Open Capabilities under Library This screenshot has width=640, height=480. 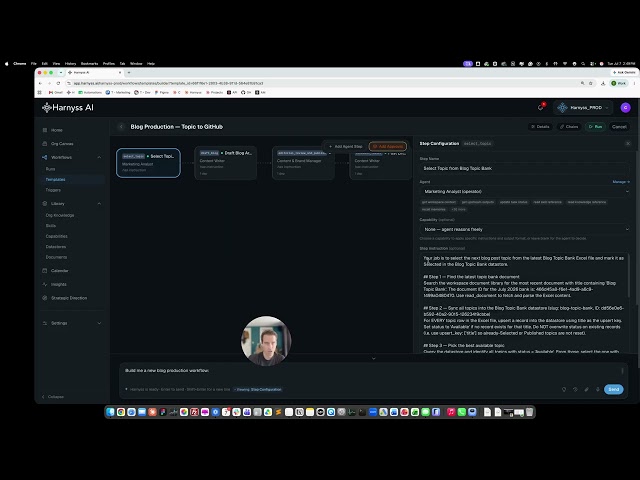[57, 236]
